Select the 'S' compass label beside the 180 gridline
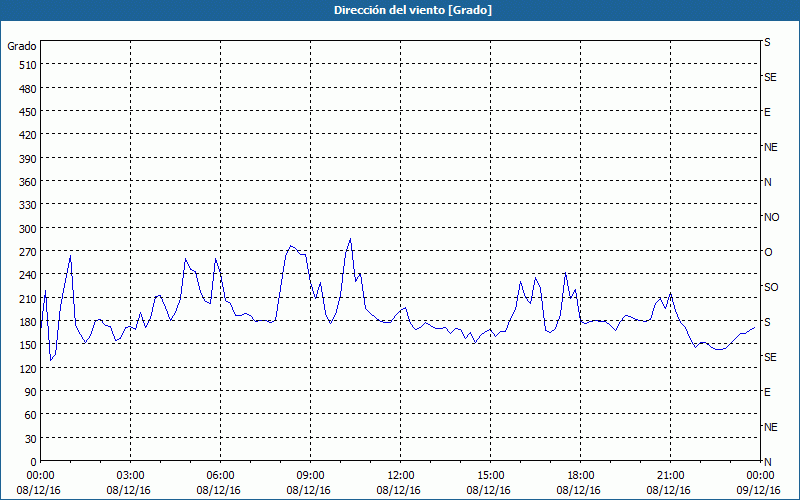The image size is (800, 500). [x=767, y=322]
